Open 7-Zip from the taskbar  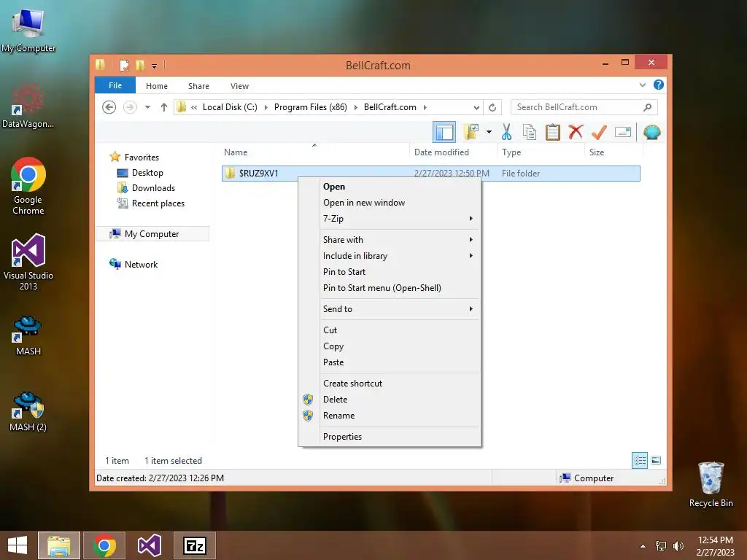pyautogui.click(x=195, y=545)
